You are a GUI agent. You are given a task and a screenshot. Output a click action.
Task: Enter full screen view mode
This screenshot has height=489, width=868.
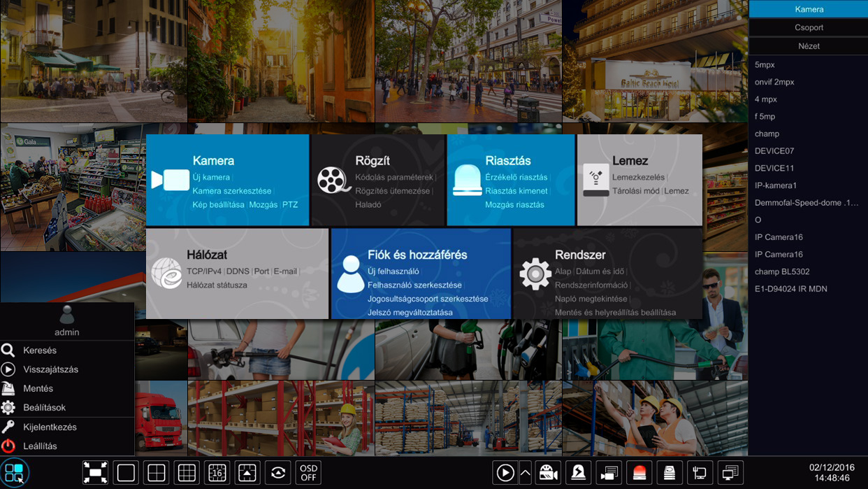95,472
